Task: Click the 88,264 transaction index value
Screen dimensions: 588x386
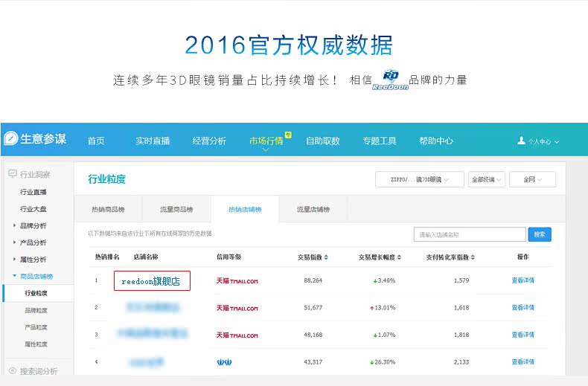Action: [313, 280]
